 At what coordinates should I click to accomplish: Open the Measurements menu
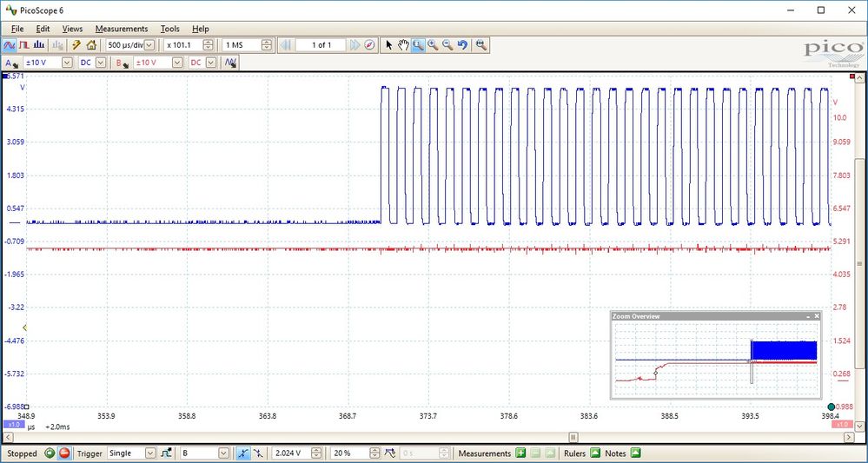click(122, 29)
